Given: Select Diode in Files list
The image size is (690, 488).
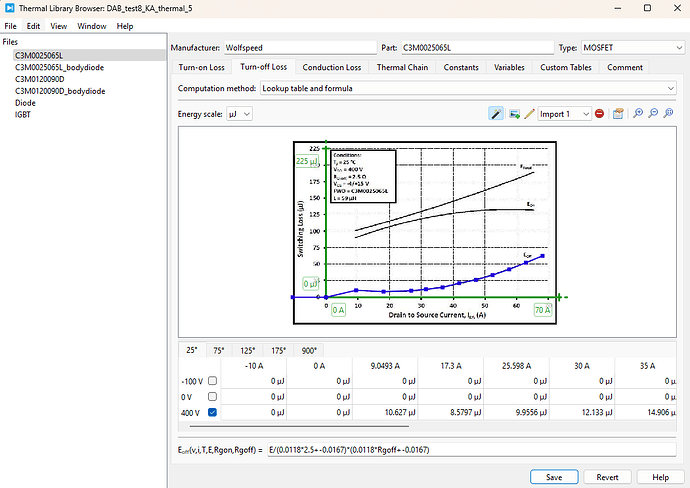Looking at the screenshot, I should click(x=25, y=103).
